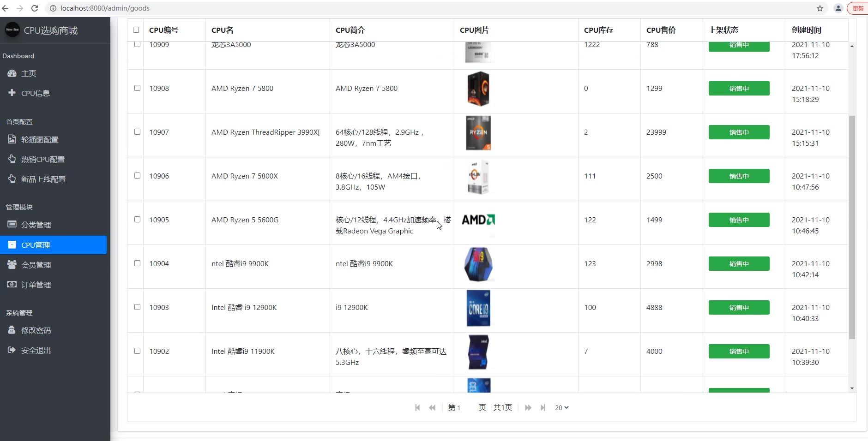Go to next page of table
Image resolution: width=868 pixels, height=441 pixels.
(528, 407)
